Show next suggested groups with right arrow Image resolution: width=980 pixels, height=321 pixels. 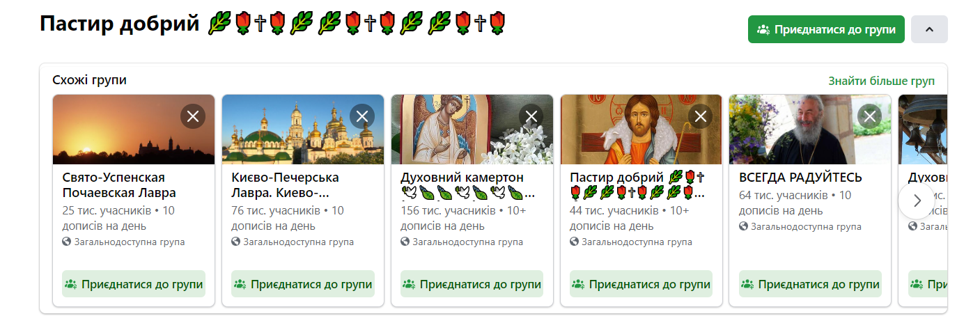point(917,201)
